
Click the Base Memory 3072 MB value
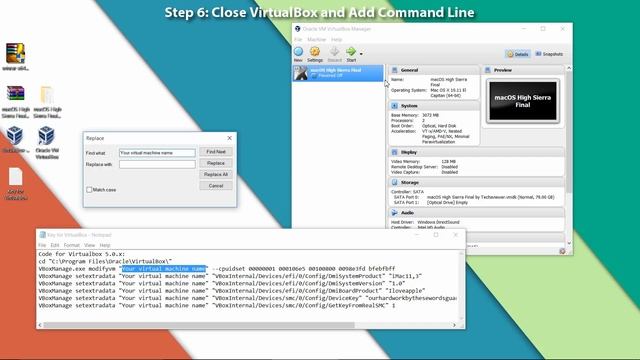click(431, 115)
